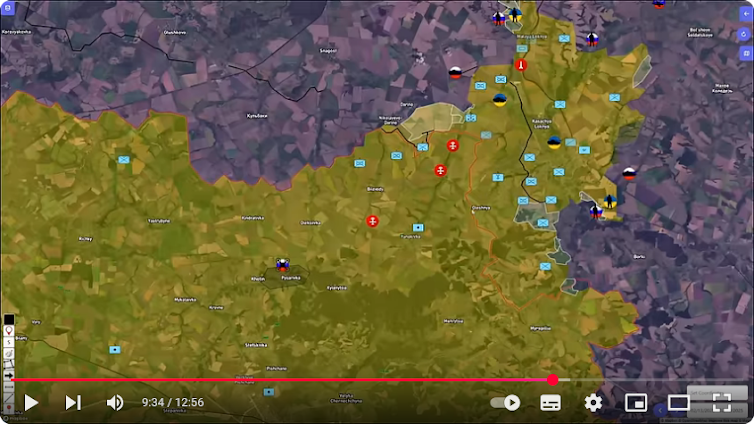Viewport: 754px width, 424px height.
Task: Select the diagonal line tool in map toolbar
Action: click(9, 398)
